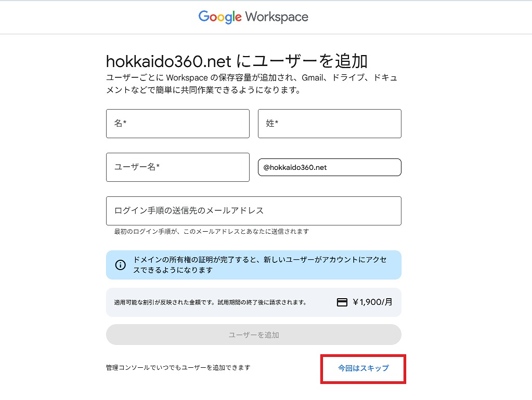Click the credit card icon beside price
Viewport: 532px width, 400px height.
pos(342,302)
